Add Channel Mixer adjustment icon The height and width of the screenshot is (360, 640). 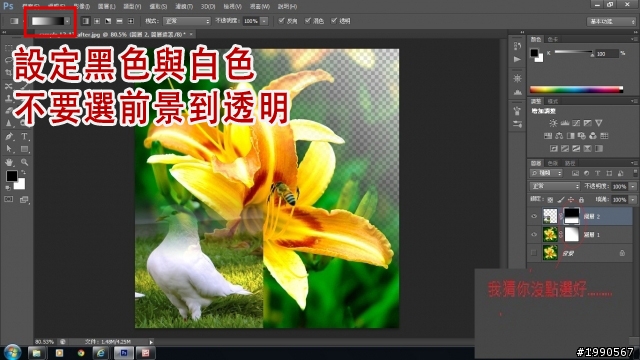pos(593,136)
